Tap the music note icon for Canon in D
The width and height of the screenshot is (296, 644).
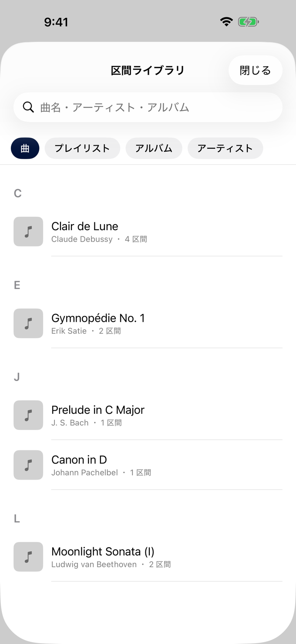[x=28, y=465]
